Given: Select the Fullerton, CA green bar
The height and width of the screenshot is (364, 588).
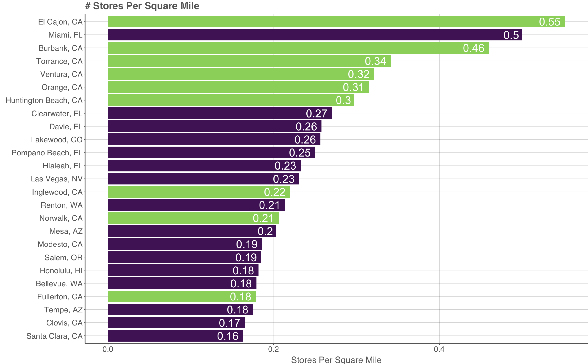Looking at the screenshot, I should point(182,297).
